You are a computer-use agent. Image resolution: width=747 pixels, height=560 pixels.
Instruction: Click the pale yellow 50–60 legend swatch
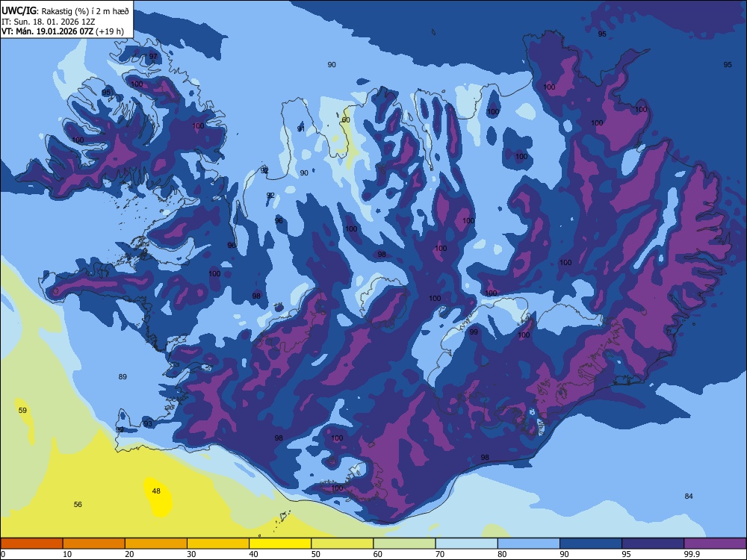pos(342,544)
